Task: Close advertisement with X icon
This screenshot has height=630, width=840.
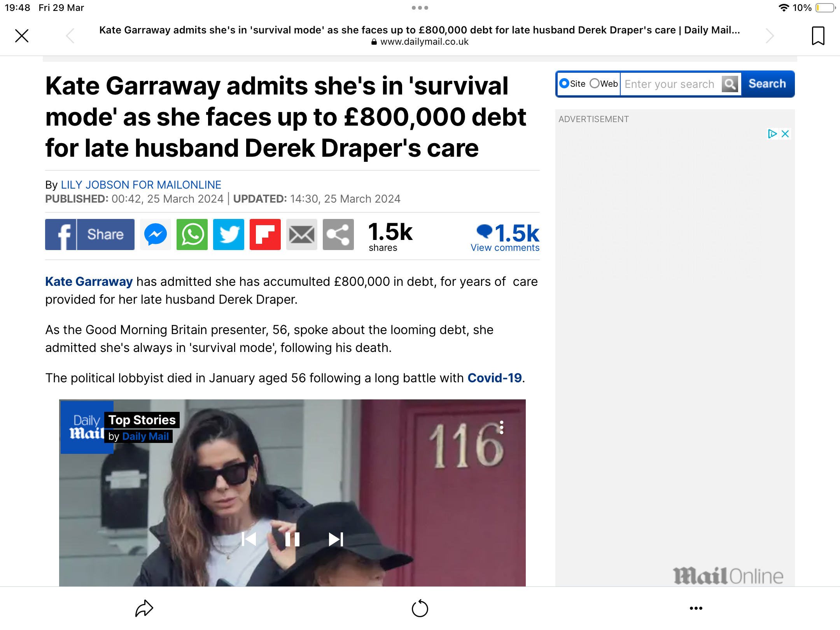Action: [x=785, y=134]
